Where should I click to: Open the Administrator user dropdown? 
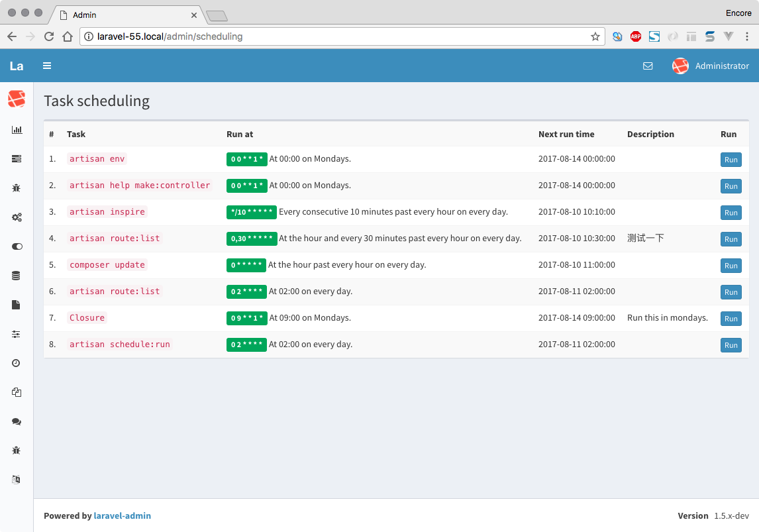tap(712, 66)
